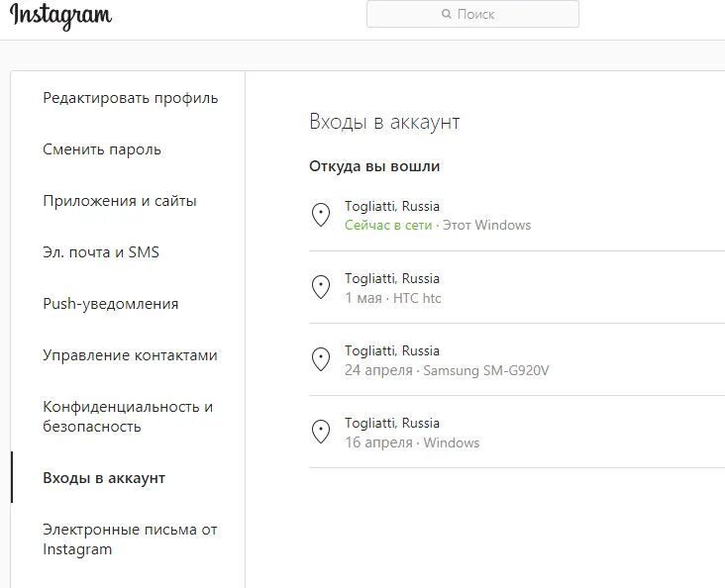Image resolution: width=725 pixels, height=588 pixels.
Task: Open Редактировать профиль settings
Action: click(x=131, y=98)
